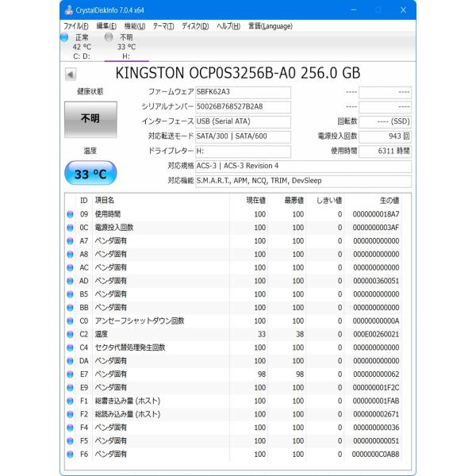The height and width of the screenshot is (476, 476).
Task: Click the status orb of row F2
Action: [70, 415]
